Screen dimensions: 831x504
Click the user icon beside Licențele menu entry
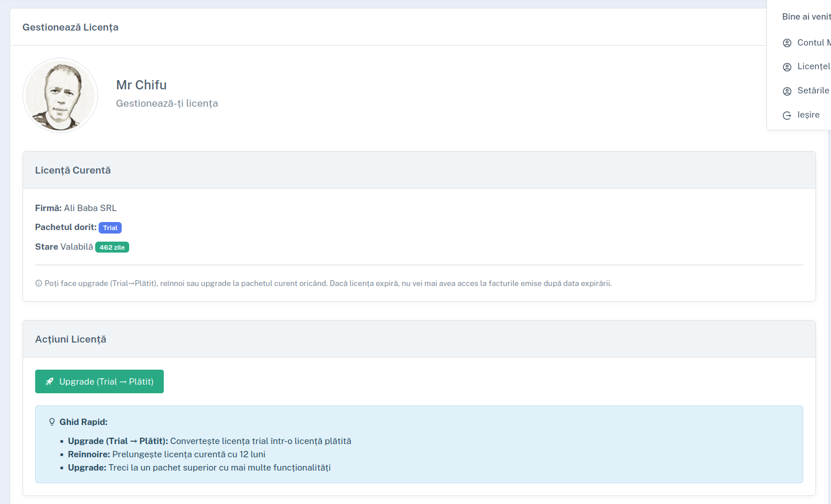787,67
